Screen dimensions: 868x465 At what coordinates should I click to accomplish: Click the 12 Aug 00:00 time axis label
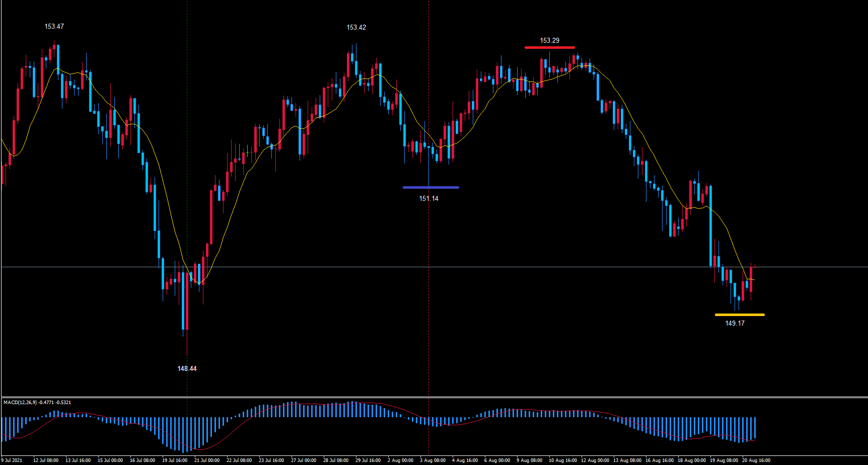595,460
